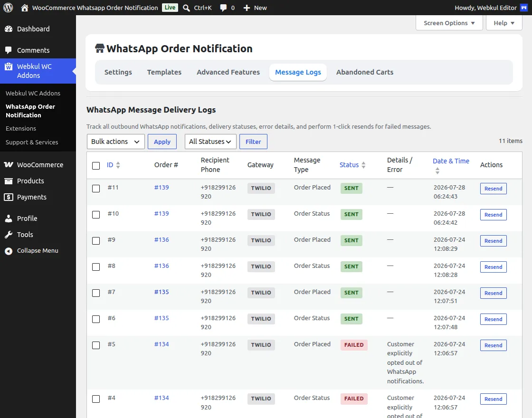Check the row #11 checkbox
Image resolution: width=532 pixels, height=418 pixels.
96,188
